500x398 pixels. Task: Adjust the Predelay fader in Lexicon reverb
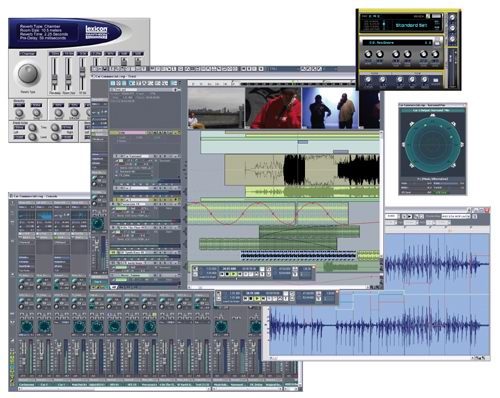[54, 79]
